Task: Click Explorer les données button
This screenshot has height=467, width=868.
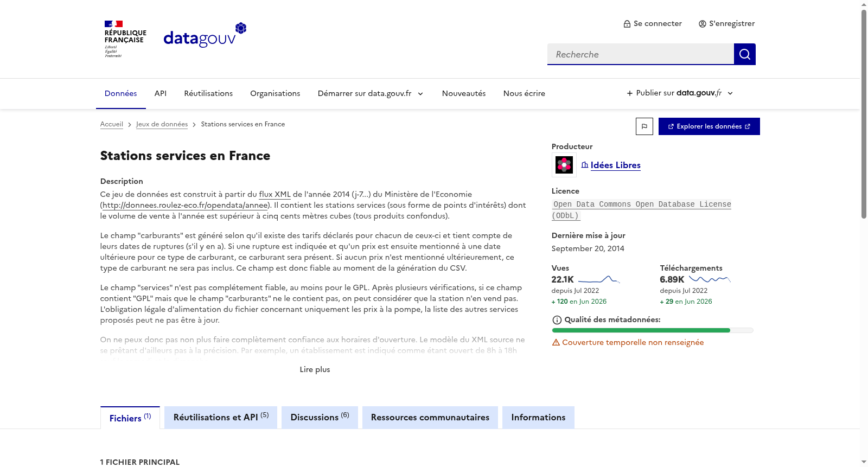Action: (x=709, y=126)
